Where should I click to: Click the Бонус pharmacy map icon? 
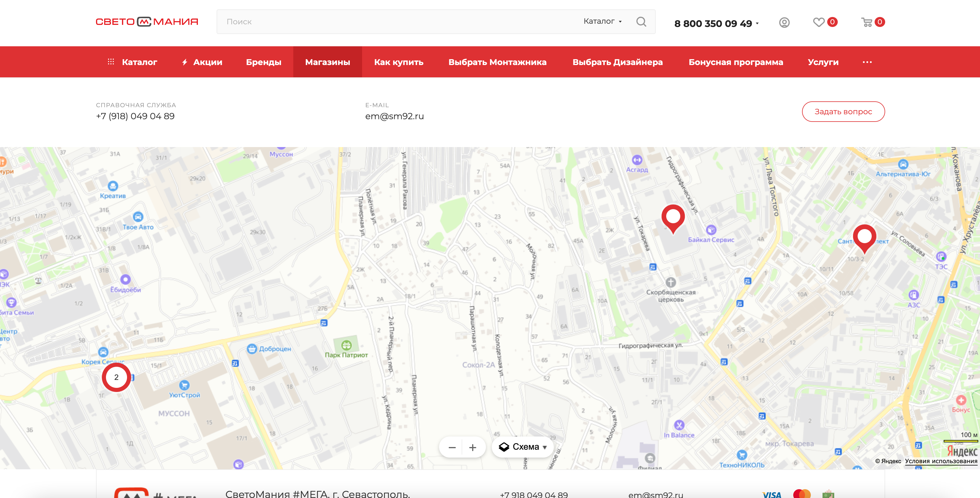(x=961, y=400)
